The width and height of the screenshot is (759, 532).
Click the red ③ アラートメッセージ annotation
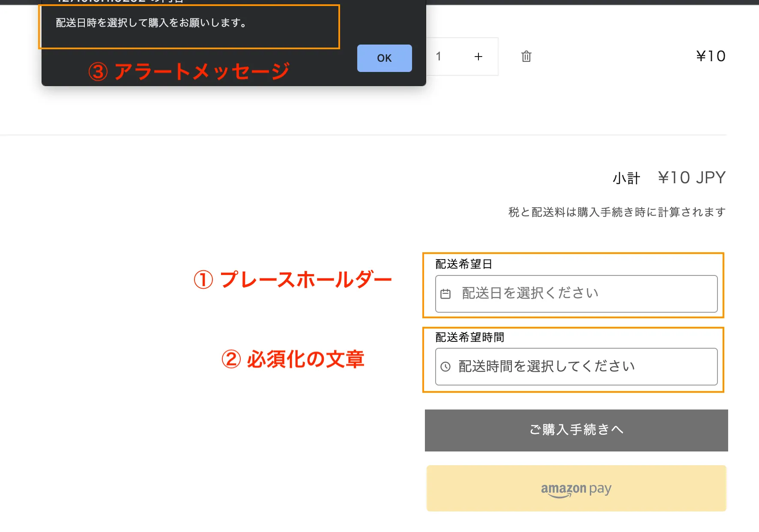(x=189, y=71)
